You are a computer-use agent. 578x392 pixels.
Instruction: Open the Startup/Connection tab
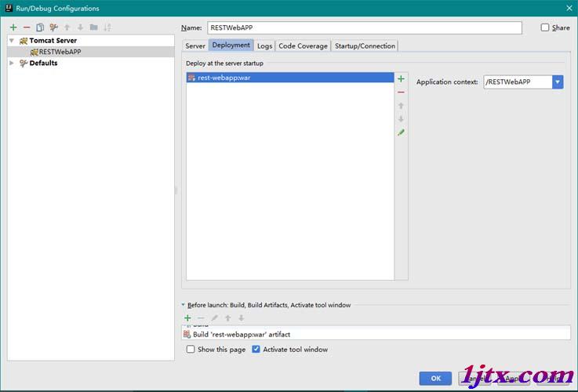365,45
